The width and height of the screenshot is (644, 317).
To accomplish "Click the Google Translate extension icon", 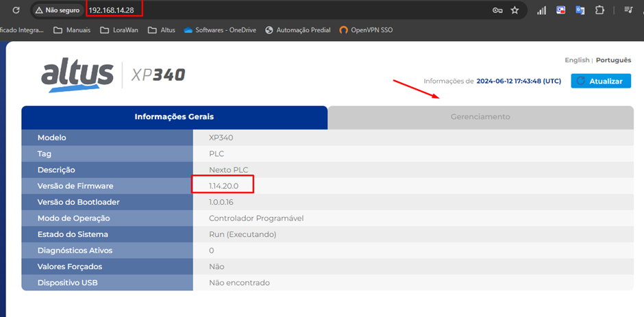I will click(580, 10).
